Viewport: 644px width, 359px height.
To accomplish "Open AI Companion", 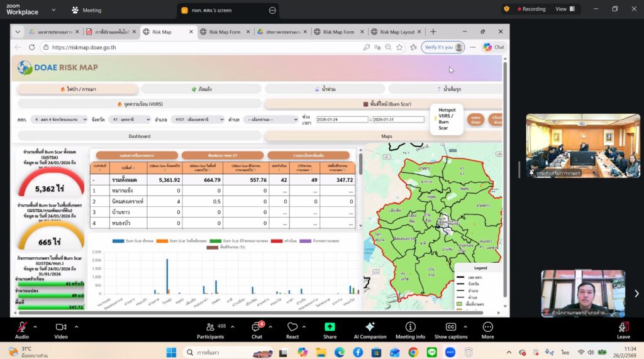I will click(370, 327).
